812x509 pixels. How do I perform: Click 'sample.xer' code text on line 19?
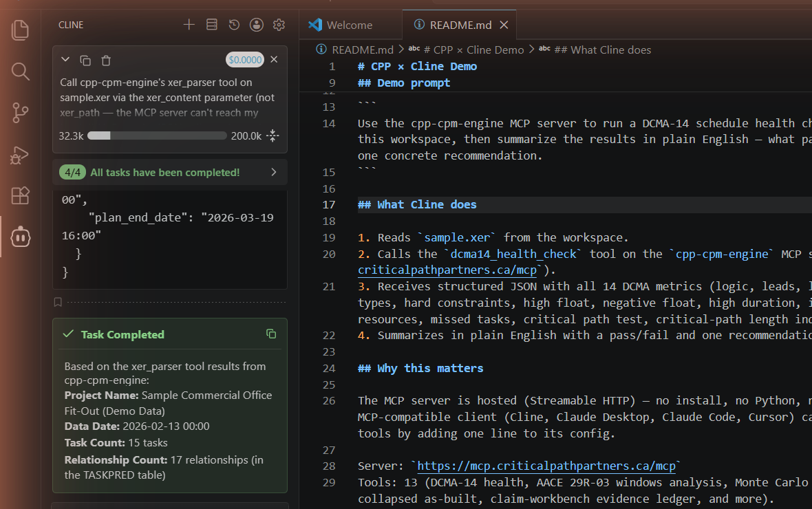pyautogui.click(x=457, y=238)
